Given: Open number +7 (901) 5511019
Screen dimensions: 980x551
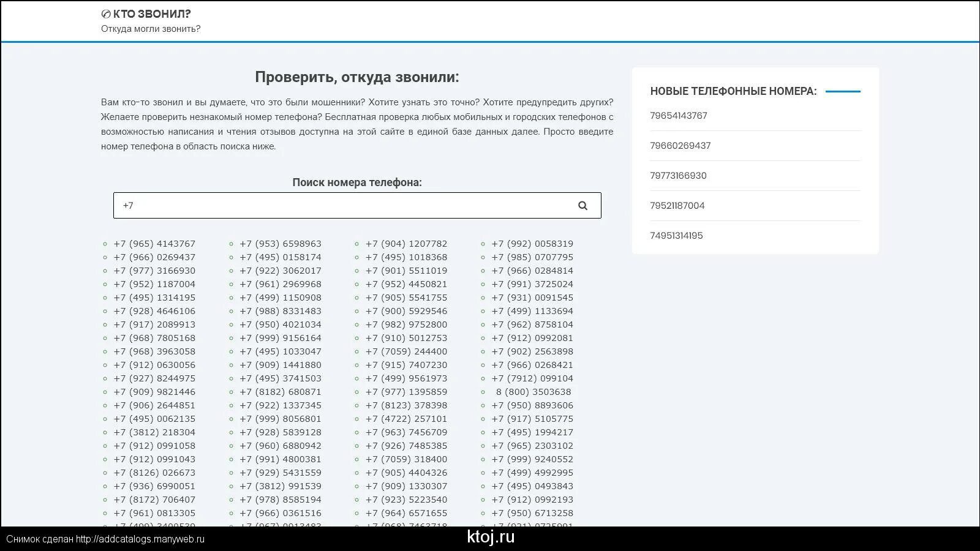Looking at the screenshot, I should (407, 271).
